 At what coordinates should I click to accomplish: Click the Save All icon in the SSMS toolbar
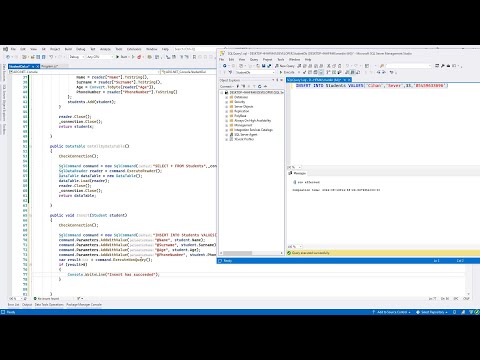(269, 66)
